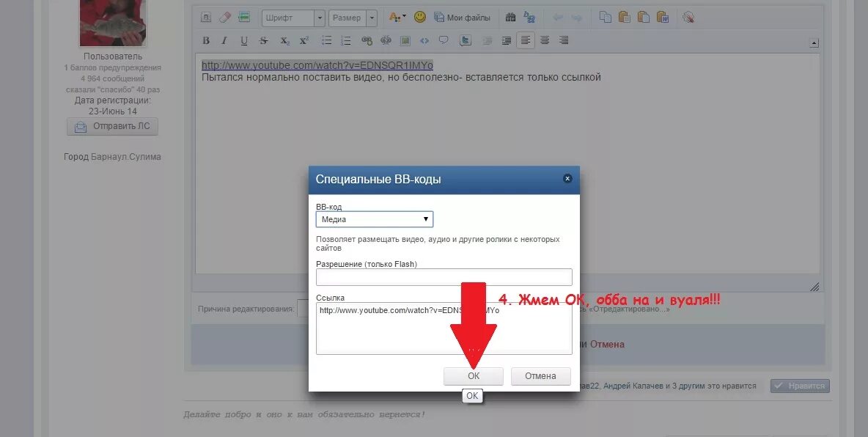Click the Отправить ЛС button

click(112, 126)
